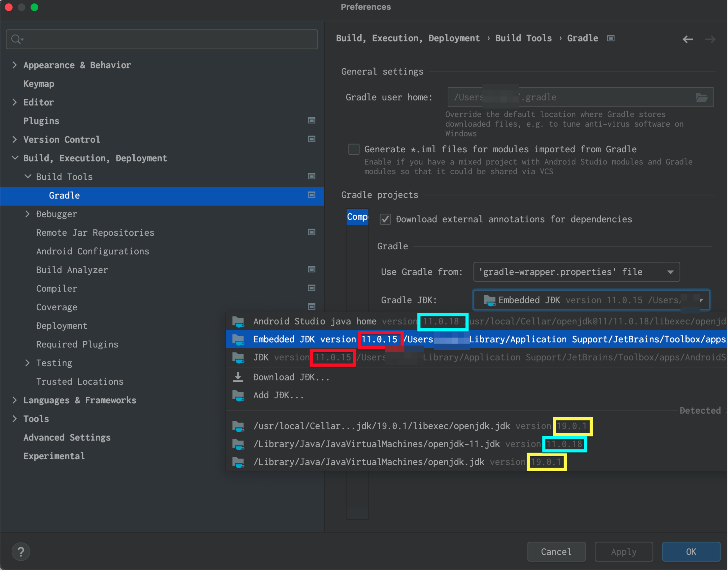Click the Add JDK folder icon
The width and height of the screenshot is (728, 570).
tap(238, 395)
